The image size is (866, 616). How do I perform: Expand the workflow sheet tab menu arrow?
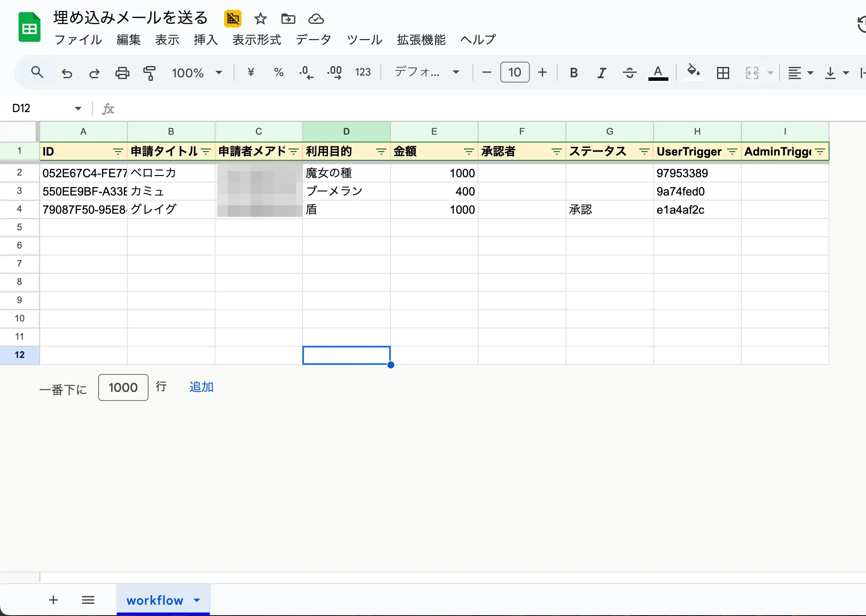point(197,600)
